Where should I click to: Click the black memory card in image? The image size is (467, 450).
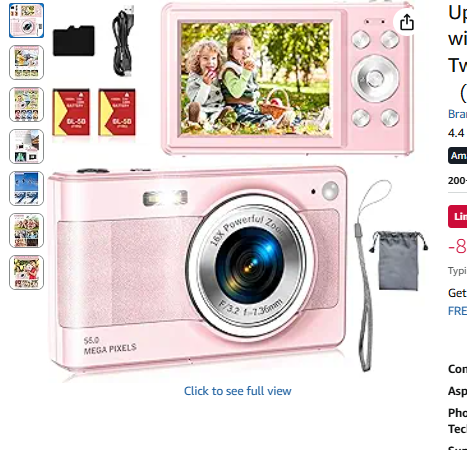[74, 41]
